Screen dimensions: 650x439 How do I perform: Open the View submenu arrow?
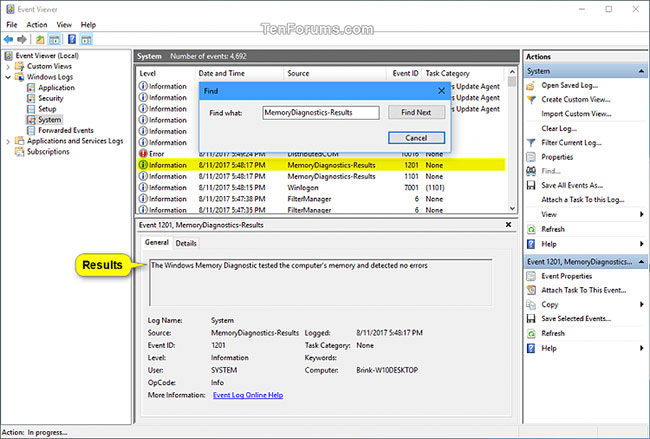click(641, 214)
